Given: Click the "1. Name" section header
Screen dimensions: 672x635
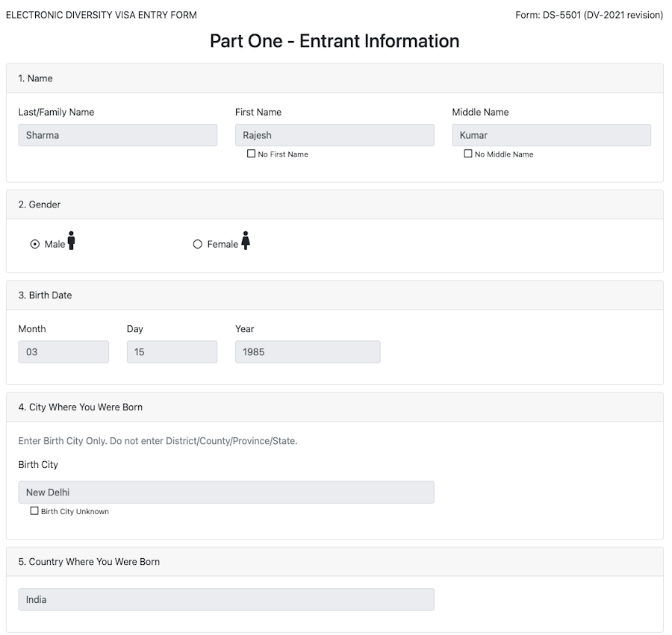Looking at the screenshot, I should pos(35,78).
